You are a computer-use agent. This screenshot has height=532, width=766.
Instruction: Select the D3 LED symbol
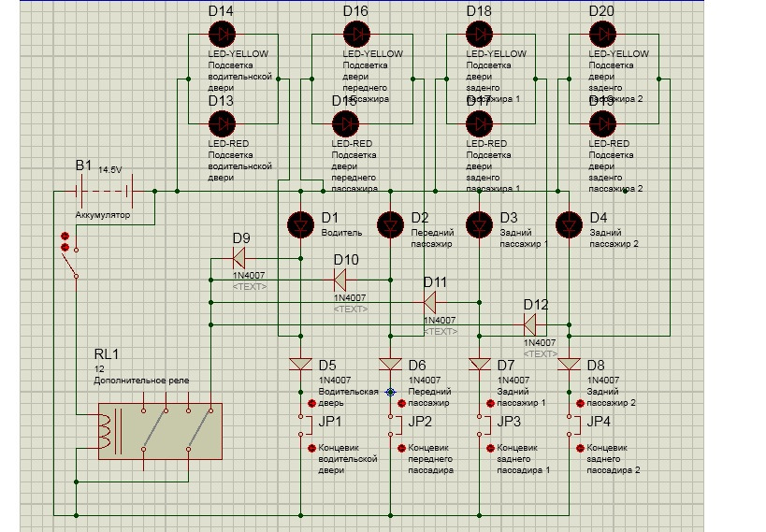pyautogui.click(x=479, y=224)
